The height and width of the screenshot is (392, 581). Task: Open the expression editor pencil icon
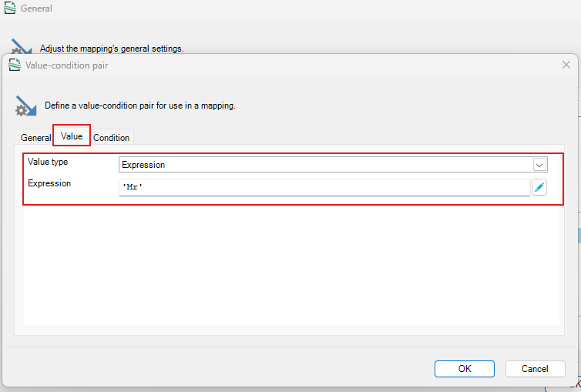click(539, 187)
